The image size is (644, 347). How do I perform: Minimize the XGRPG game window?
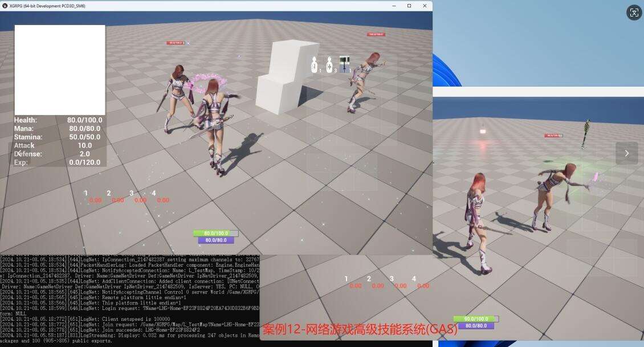394,6
